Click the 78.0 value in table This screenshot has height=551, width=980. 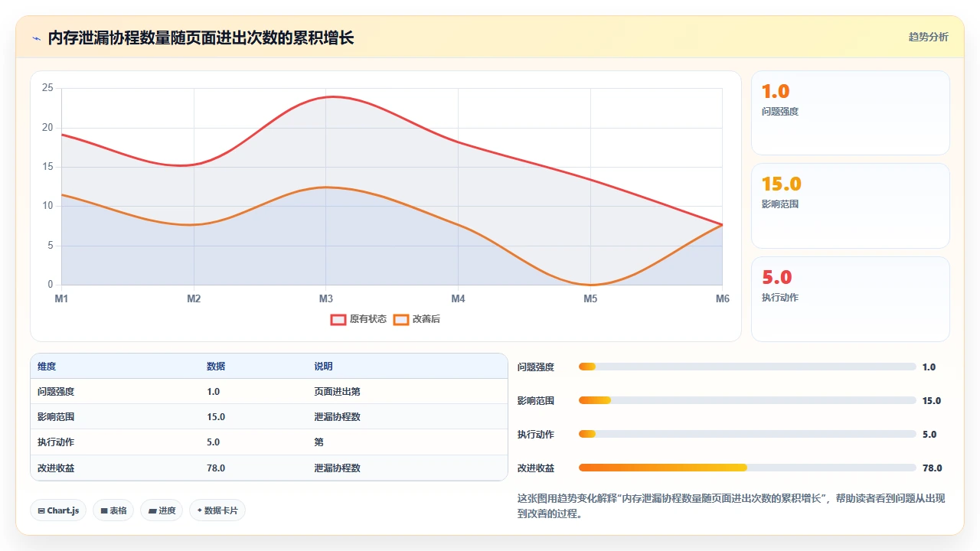pyautogui.click(x=216, y=468)
